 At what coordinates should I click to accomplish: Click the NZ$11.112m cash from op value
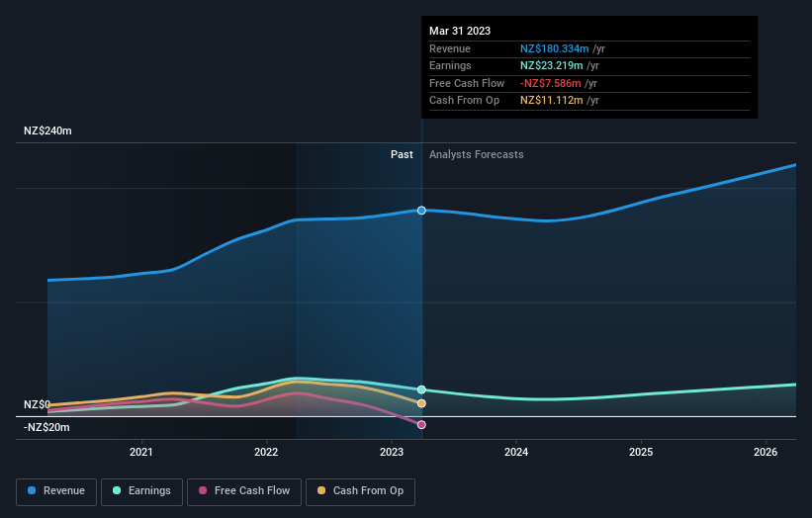[x=552, y=101]
